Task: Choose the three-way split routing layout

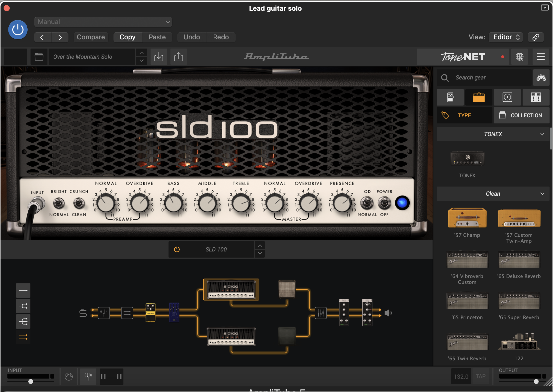Action: (x=23, y=321)
